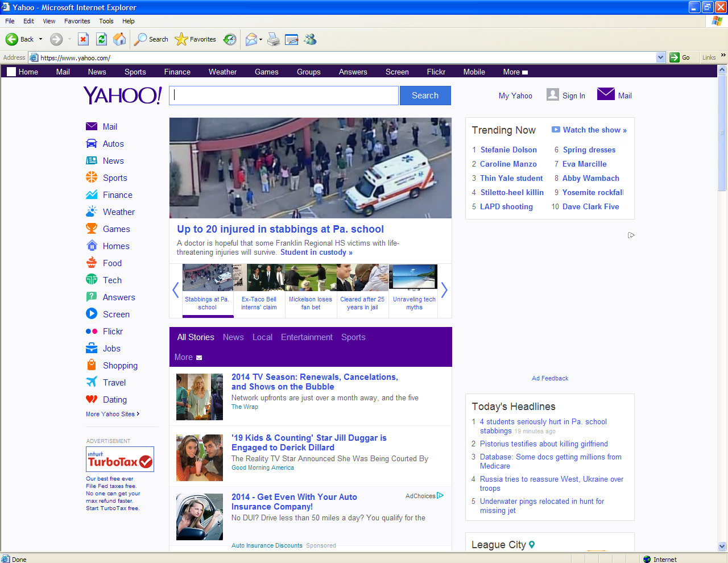Click in the Yahoo search input field

pos(284,96)
